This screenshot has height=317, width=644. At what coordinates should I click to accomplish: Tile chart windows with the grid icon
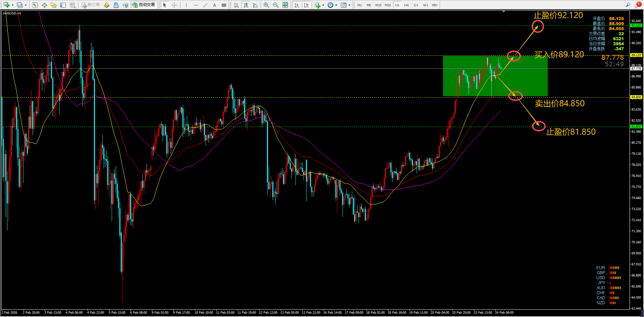(285, 5)
